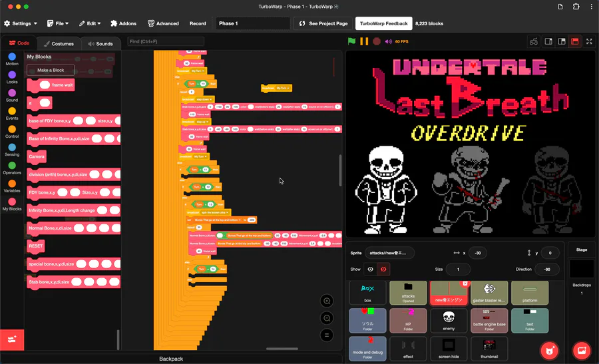Hide the sprite using crossed eye icon

(x=383, y=270)
